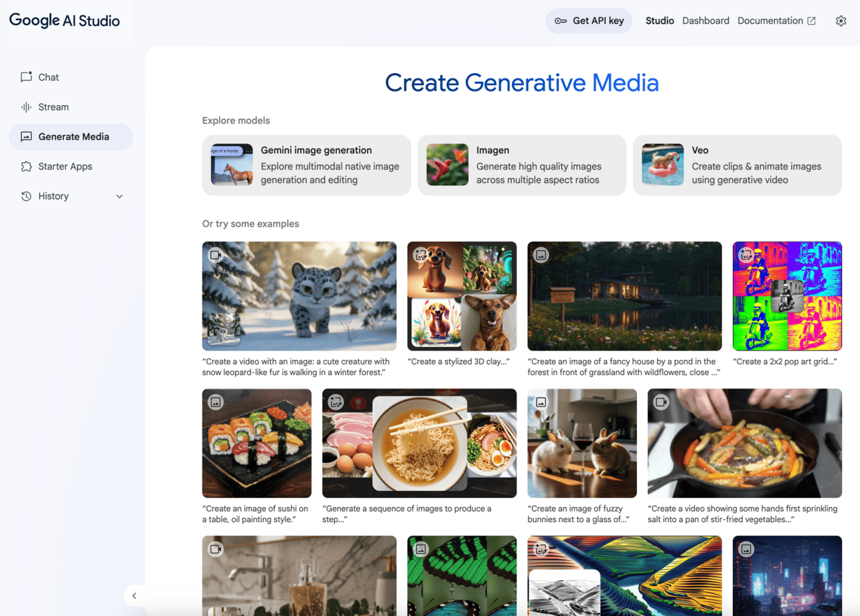Click the Google AI Studio logo
The width and height of the screenshot is (860, 616).
click(65, 21)
